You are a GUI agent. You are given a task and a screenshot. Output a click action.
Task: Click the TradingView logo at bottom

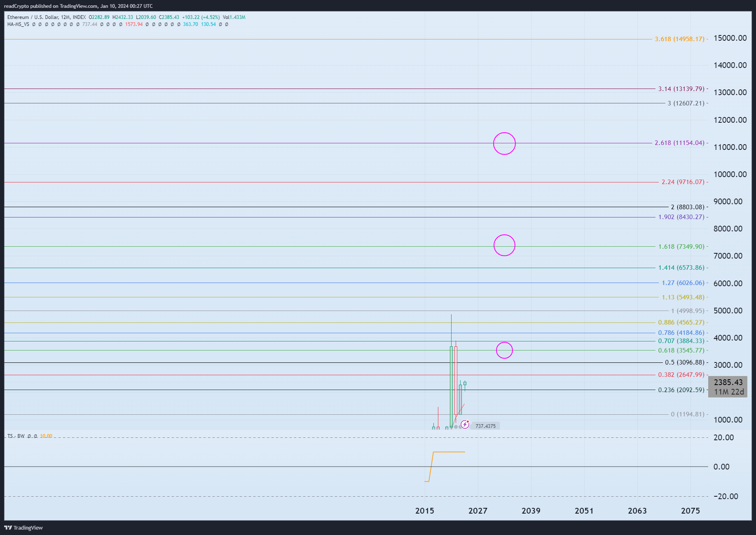click(23, 528)
